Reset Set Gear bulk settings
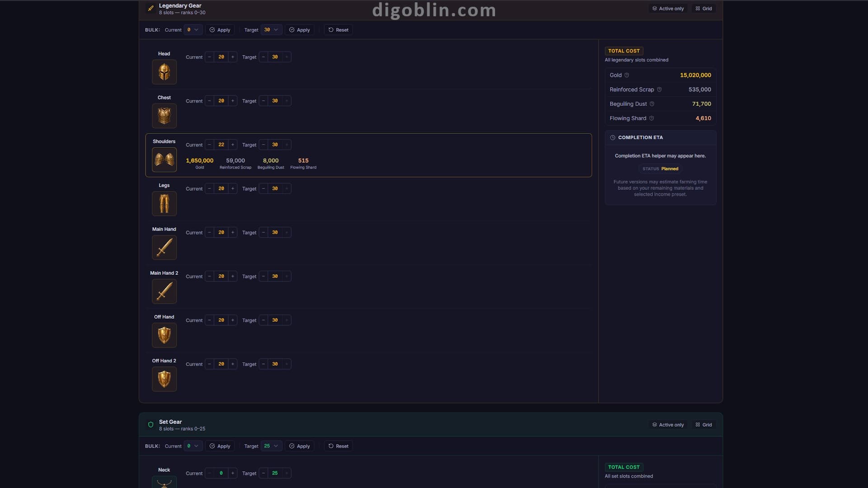The image size is (868, 488). click(x=338, y=446)
